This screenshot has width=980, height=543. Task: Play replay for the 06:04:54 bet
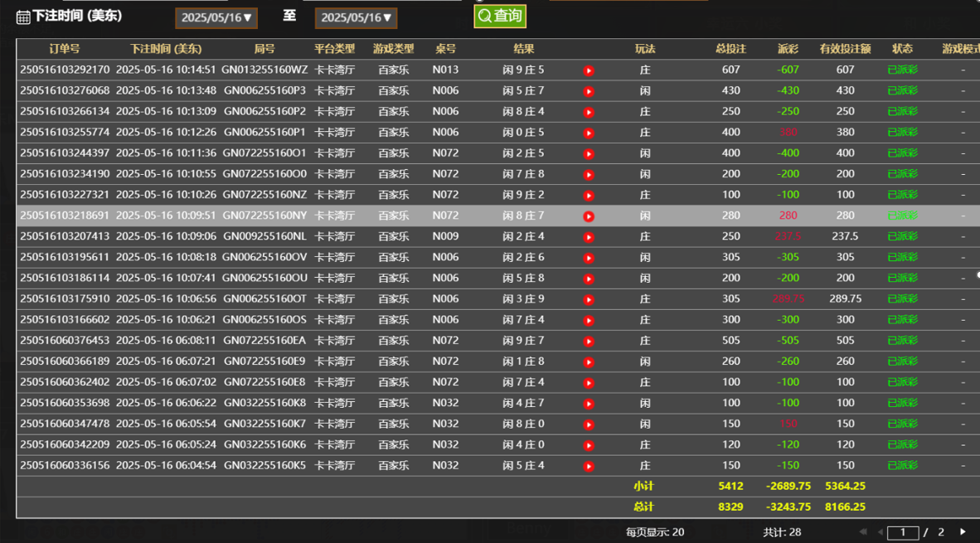pos(589,466)
